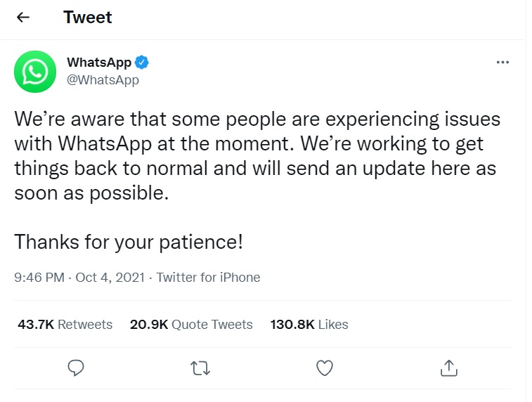Screen dimensions: 532x402
Task: Click the 'Thanks for your patience!' line
Action: (129, 242)
